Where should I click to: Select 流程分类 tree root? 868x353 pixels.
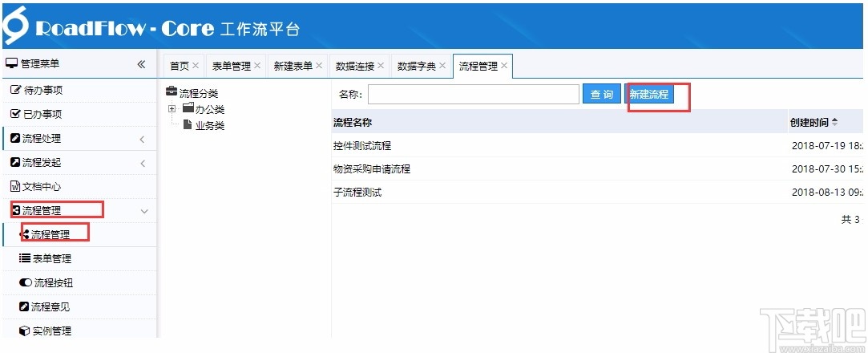[199, 94]
